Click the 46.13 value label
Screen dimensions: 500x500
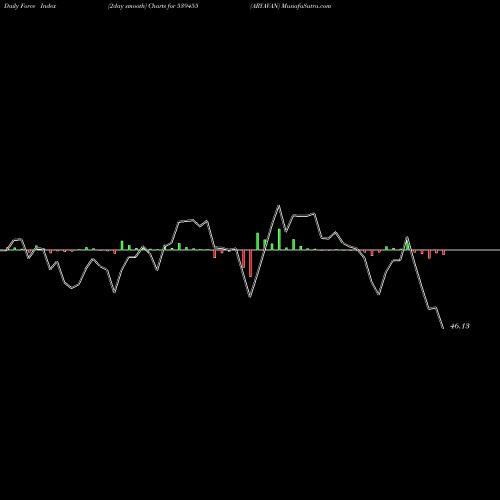460,326
